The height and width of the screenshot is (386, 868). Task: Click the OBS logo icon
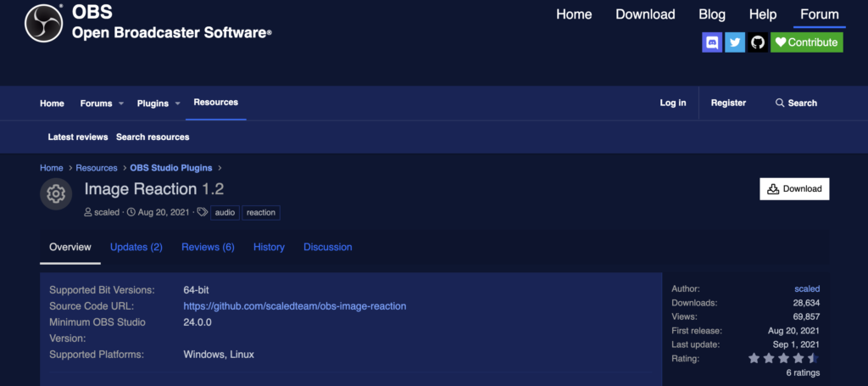(x=44, y=24)
